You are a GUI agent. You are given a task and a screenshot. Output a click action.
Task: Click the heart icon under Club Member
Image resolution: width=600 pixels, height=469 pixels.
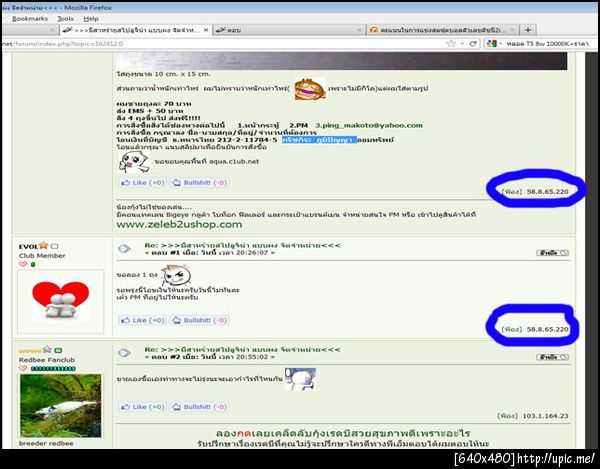point(23,264)
